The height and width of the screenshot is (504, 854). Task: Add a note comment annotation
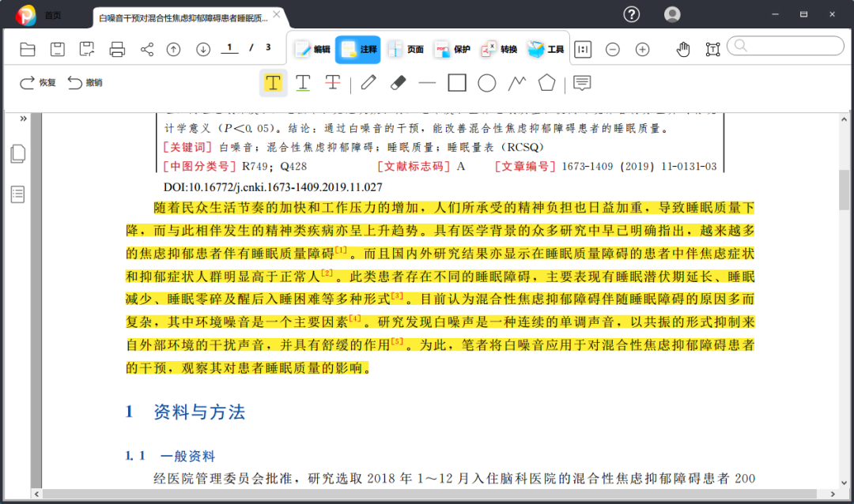click(x=582, y=83)
